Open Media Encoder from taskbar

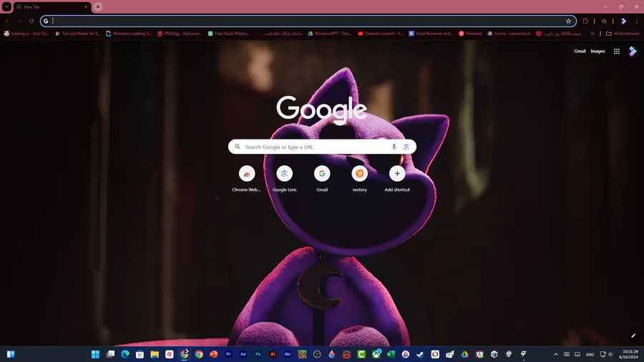(288, 354)
